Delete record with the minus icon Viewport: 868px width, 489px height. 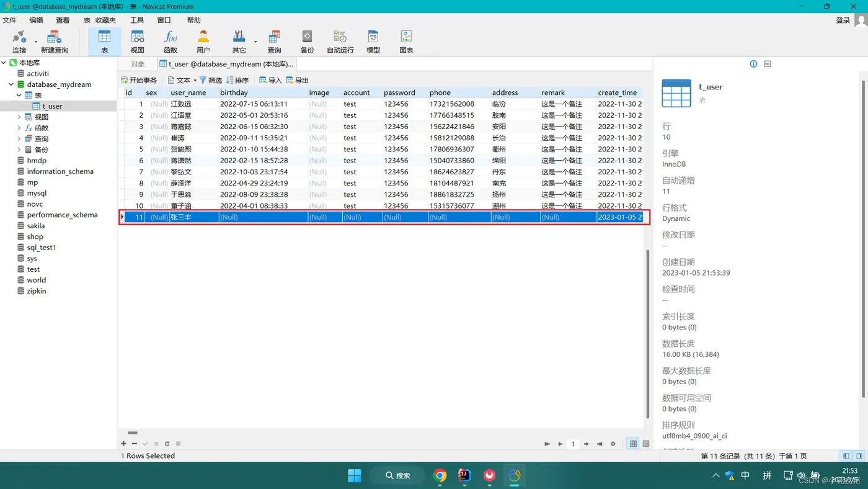(134, 444)
